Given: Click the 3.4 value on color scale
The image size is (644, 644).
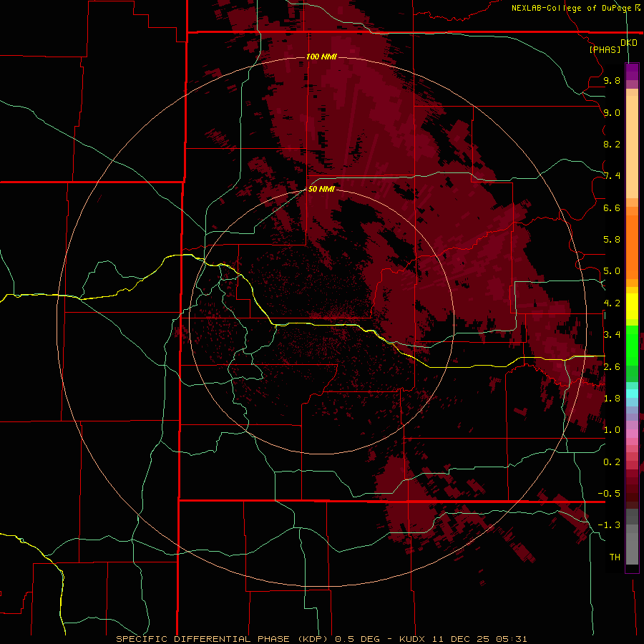Looking at the screenshot, I should click(x=612, y=335).
